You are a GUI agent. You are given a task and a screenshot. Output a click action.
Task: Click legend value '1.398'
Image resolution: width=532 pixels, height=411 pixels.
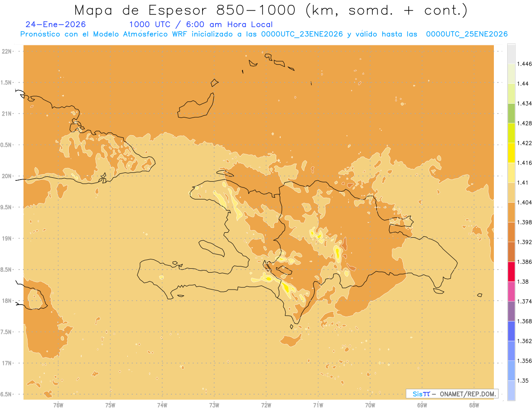525,222
